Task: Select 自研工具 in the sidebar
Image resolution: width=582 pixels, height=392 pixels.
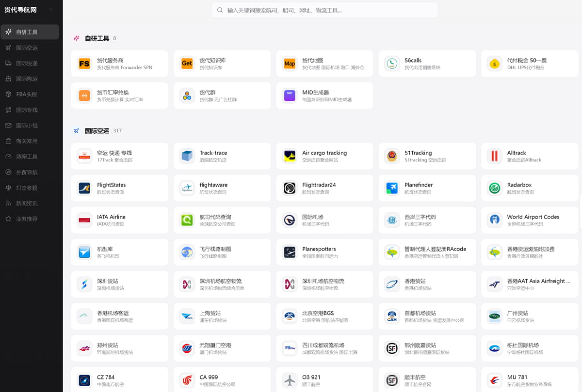Action: [30, 32]
